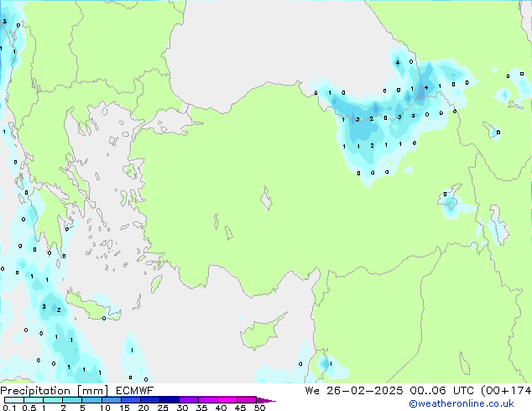
Task: Pick the 45–50 mm legend swatch
Action: pyautogui.click(x=247, y=400)
